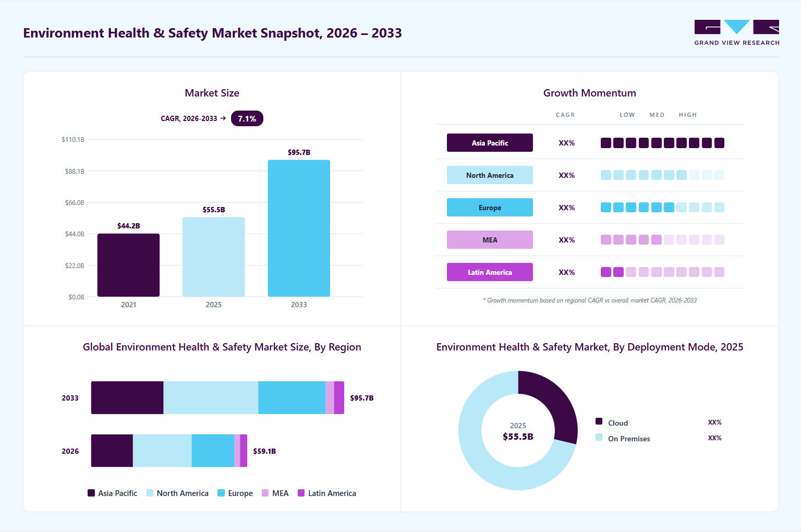The height and width of the screenshot is (532, 801).
Task: Select the North America region label
Action: [x=490, y=175]
